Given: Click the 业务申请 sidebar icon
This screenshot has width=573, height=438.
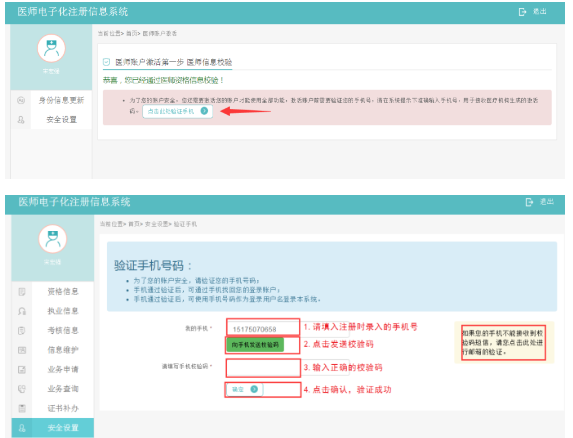Looking at the screenshot, I should coord(22,369).
